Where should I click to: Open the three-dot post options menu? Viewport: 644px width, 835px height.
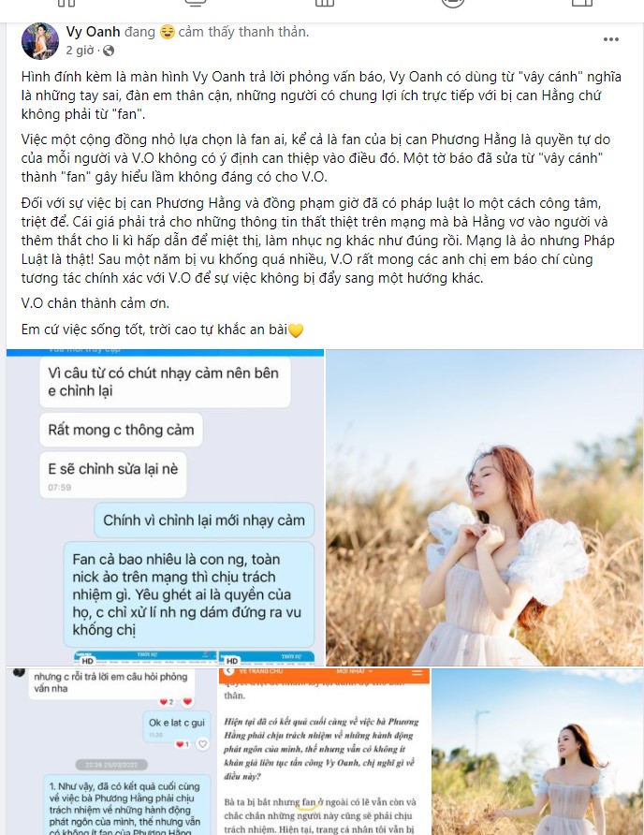611,39
